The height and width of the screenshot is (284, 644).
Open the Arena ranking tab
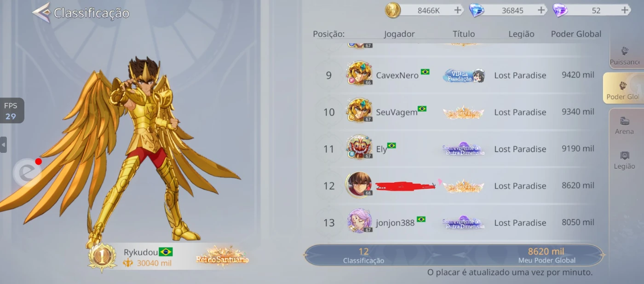[x=624, y=125]
